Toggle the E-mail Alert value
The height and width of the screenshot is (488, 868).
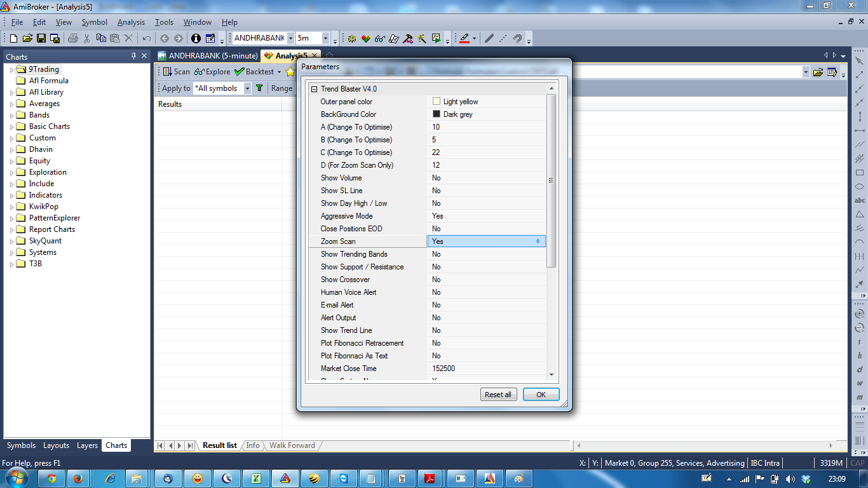coord(487,305)
